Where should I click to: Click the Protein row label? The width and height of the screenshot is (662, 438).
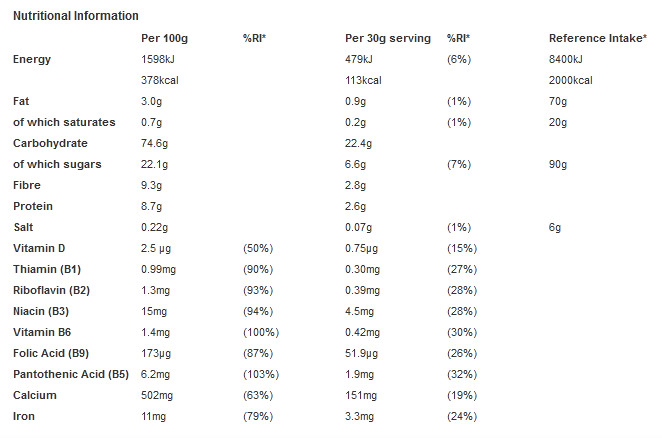[33, 206]
